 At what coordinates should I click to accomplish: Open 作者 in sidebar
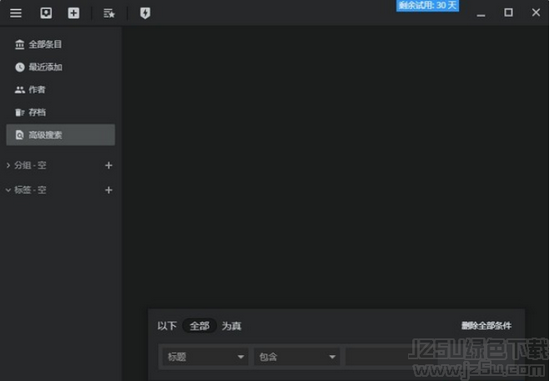(60, 90)
